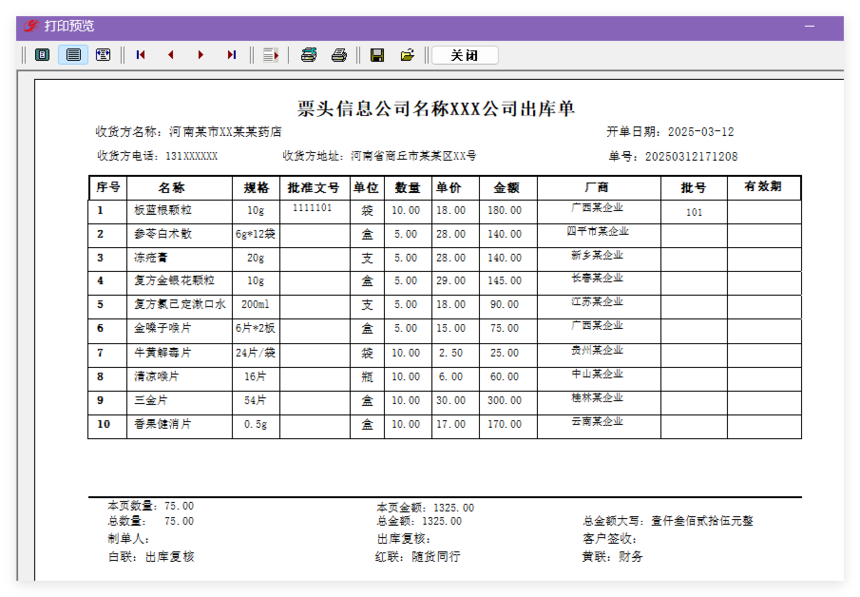Save the report with the floppy disk icon
Image resolution: width=860 pixels, height=597 pixels.
point(377,55)
